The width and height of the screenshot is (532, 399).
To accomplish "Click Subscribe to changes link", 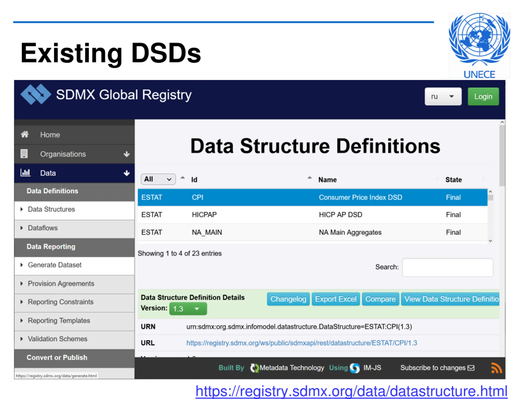I will click(x=437, y=368).
